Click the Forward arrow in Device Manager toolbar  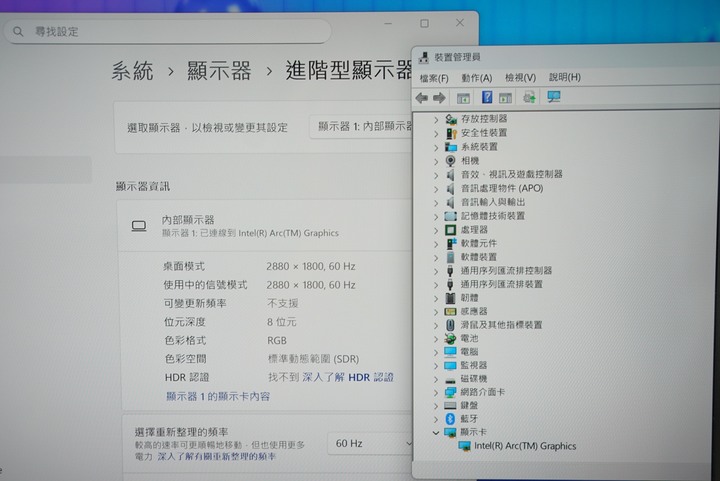coord(439,98)
